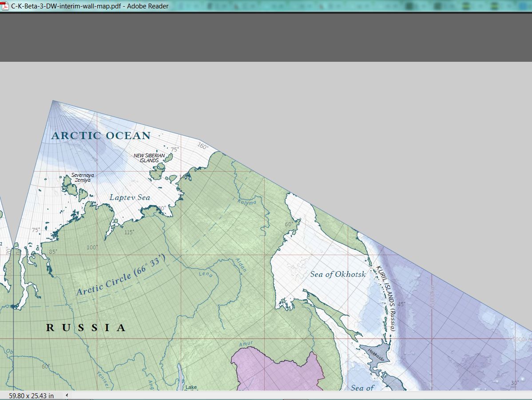Viewport: 532px width, 400px height.
Task: Click the RUSSIA country label
Action: pyautogui.click(x=86, y=328)
